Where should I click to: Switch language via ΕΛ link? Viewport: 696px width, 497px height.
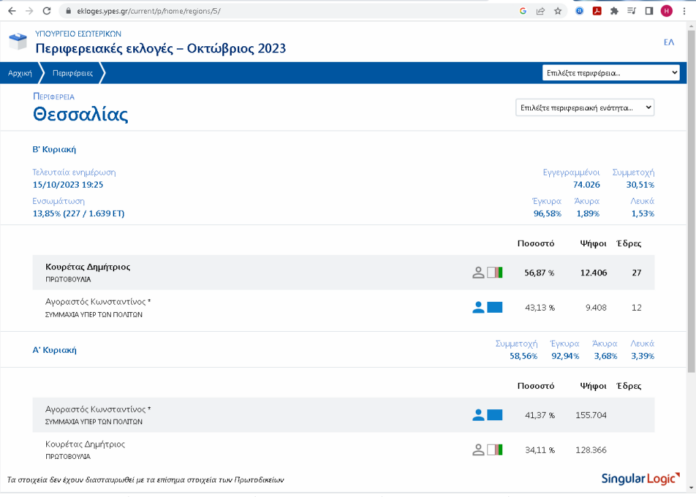pyautogui.click(x=668, y=42)
